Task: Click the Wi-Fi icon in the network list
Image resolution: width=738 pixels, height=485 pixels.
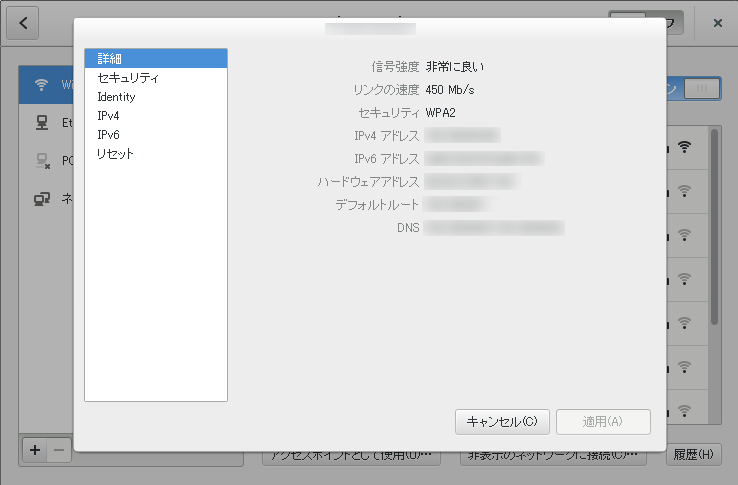Action: (x=41, y=85)
